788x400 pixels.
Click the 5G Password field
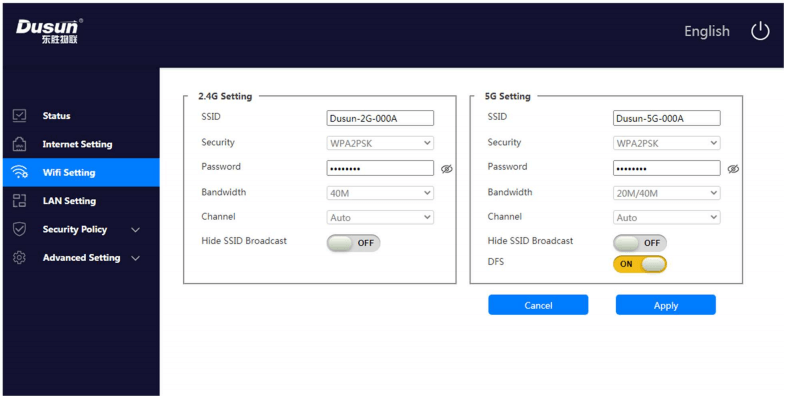(x=666, y=168)
